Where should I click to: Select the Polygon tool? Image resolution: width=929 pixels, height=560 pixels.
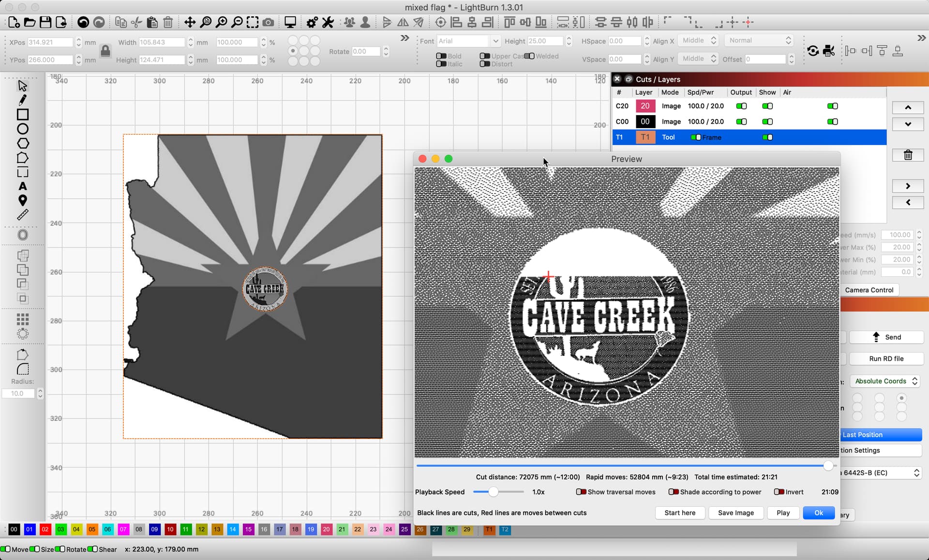(22, 144)
